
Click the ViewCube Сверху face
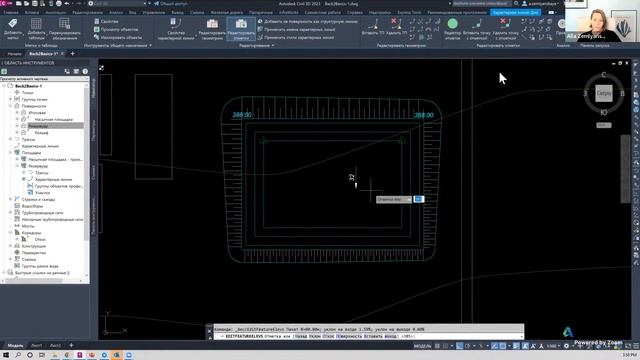point(604,93)
